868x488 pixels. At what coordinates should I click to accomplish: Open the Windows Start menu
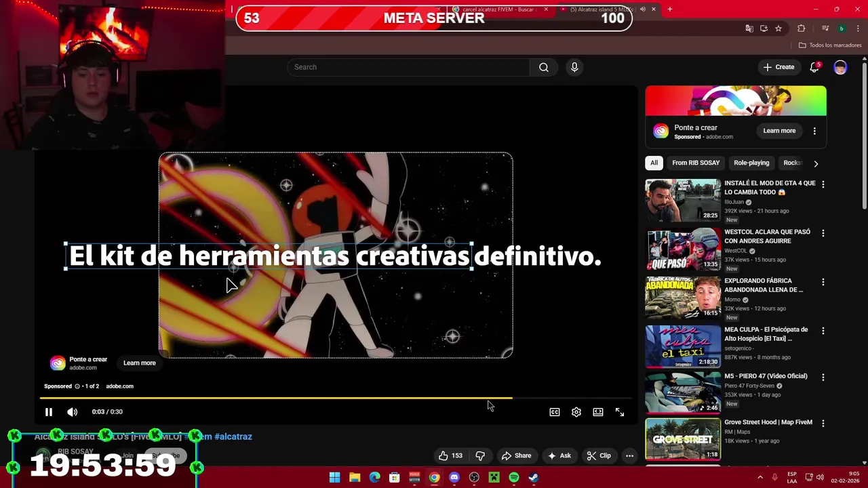click(334, 478)
